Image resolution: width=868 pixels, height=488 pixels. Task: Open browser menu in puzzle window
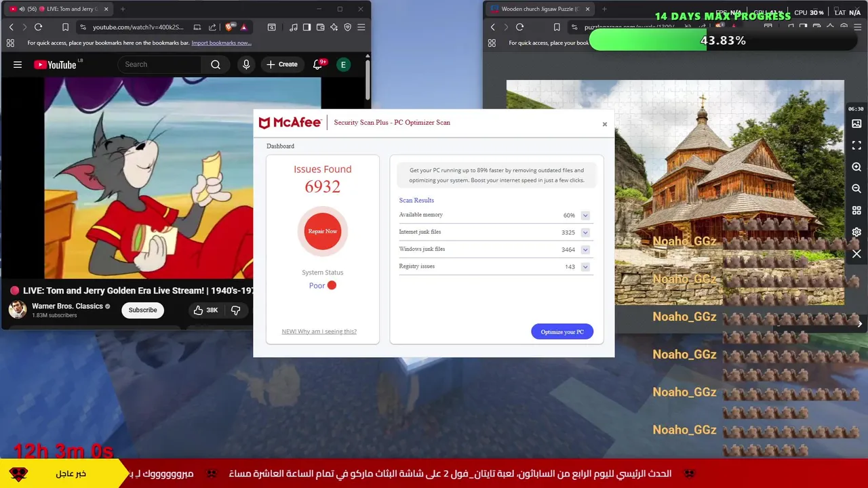(x=858, y=27)
